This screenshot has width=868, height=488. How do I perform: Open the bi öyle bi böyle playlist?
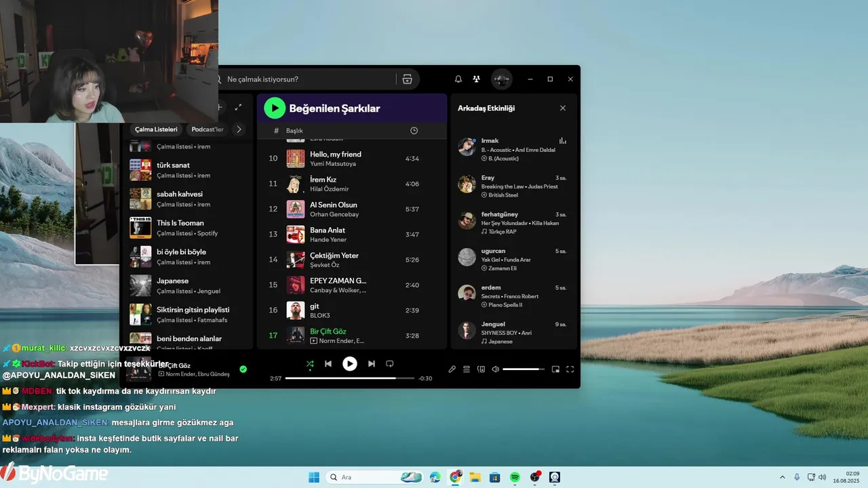pos(186,256)
